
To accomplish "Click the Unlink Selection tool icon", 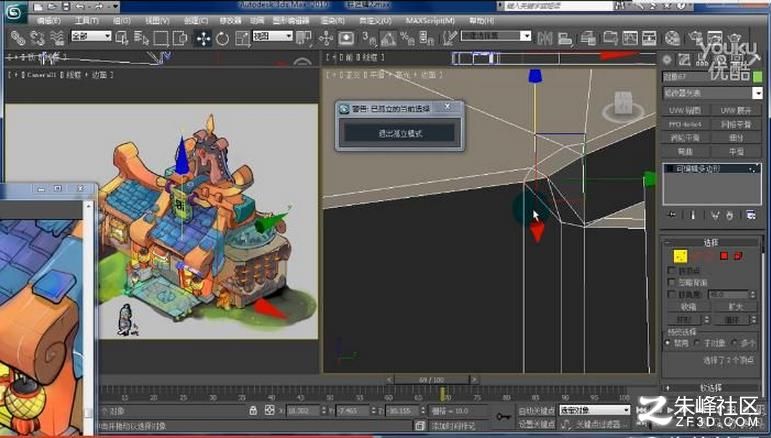I will pos(37,38).
